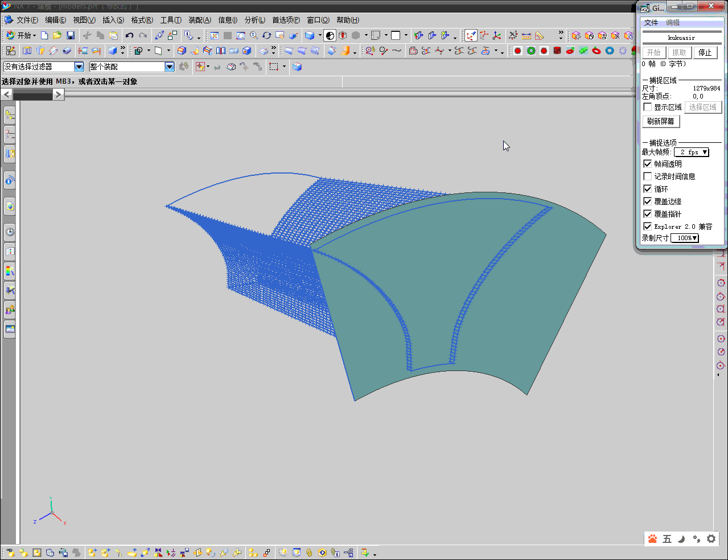Open 文件 menu in Gif capture window
Screen dimensions: 728x560
651,23
